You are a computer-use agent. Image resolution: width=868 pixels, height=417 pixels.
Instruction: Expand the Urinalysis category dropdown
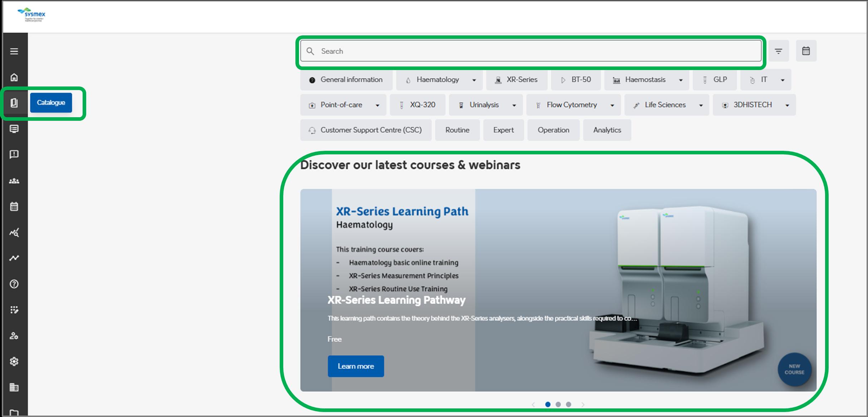(x=514, y=105)
